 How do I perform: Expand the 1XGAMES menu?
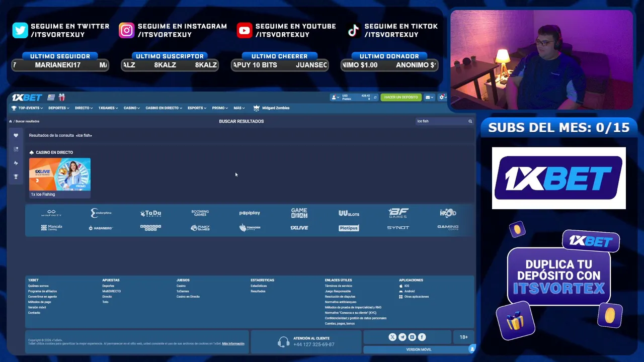[108, 108]
